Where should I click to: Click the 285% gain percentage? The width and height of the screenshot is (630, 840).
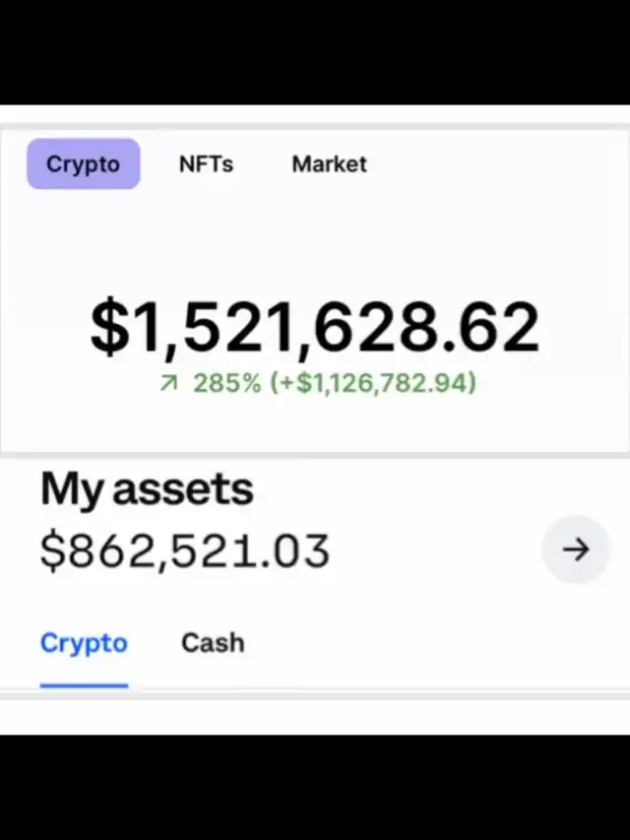tap(227, 382)
